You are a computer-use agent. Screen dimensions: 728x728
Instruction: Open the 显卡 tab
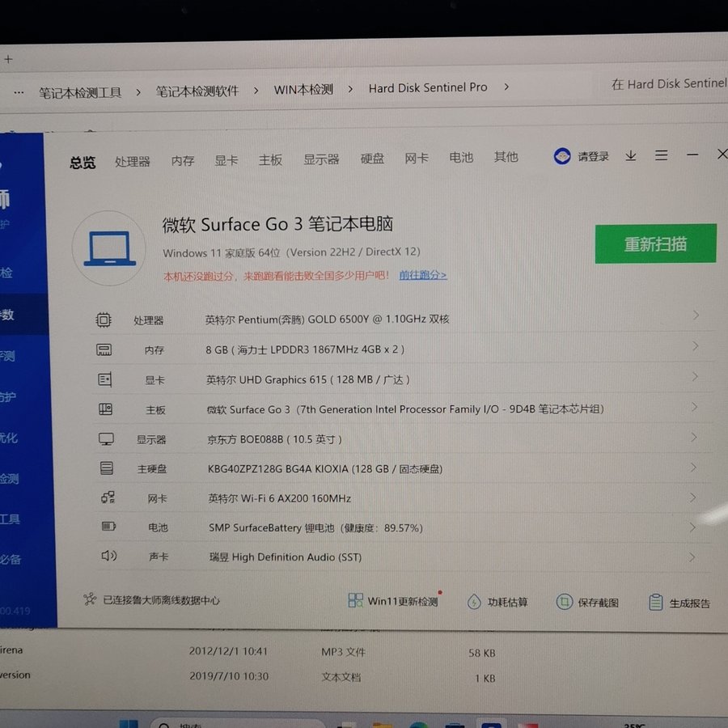tap(226, 160)
